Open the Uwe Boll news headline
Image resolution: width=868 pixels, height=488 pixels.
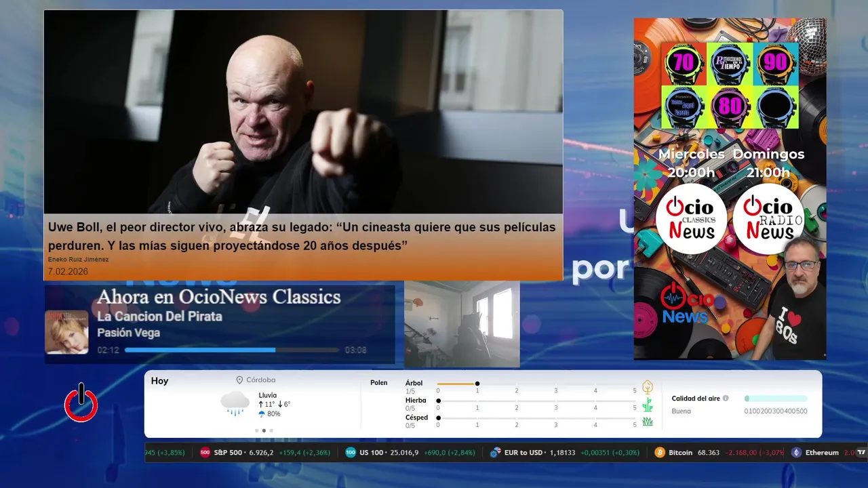coord(302,236)
